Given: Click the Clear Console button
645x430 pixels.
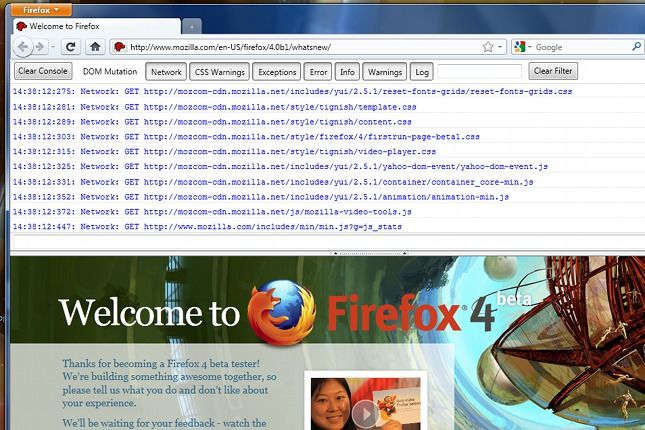Looking at the screenshot, I should pyautogui.click(x=43, y=71).
